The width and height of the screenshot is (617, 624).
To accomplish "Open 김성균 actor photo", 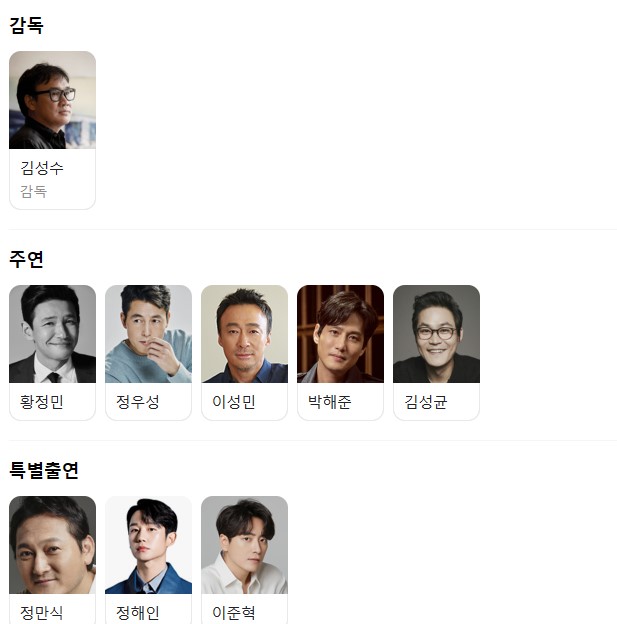I will click(436, 334).
